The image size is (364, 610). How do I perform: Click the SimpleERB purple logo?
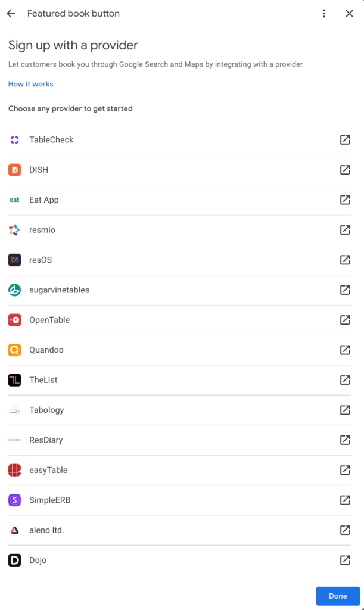pos(14,500)
